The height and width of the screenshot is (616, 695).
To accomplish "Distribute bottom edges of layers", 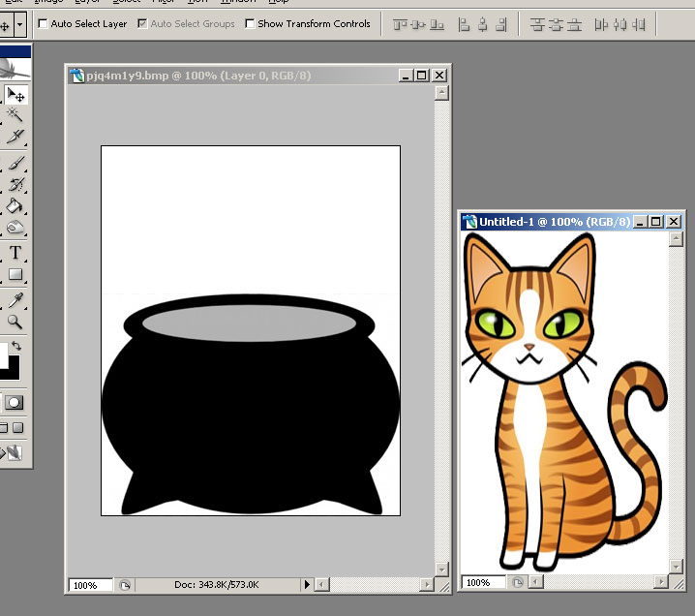I will 574,24.
